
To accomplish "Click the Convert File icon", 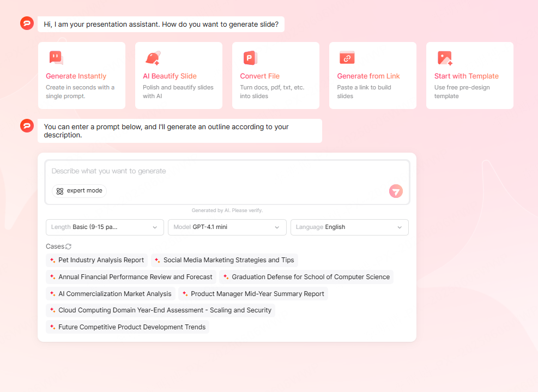I will click(250, 57).
